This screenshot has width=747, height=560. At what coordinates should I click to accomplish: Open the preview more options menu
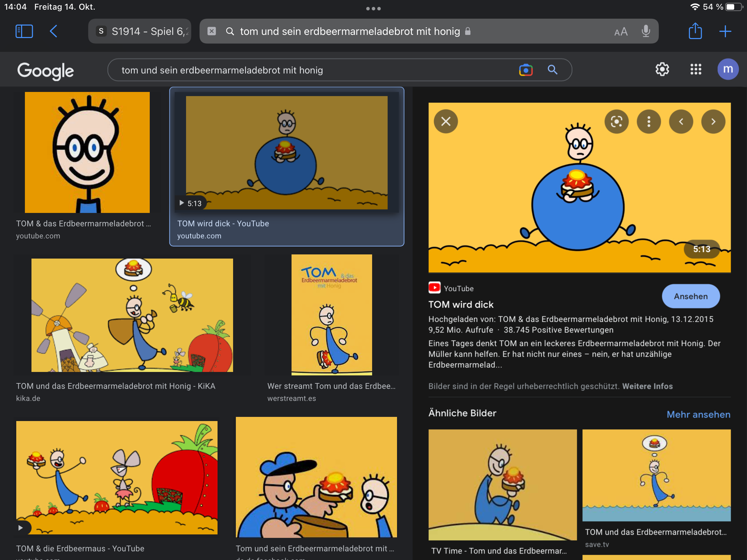649,121
